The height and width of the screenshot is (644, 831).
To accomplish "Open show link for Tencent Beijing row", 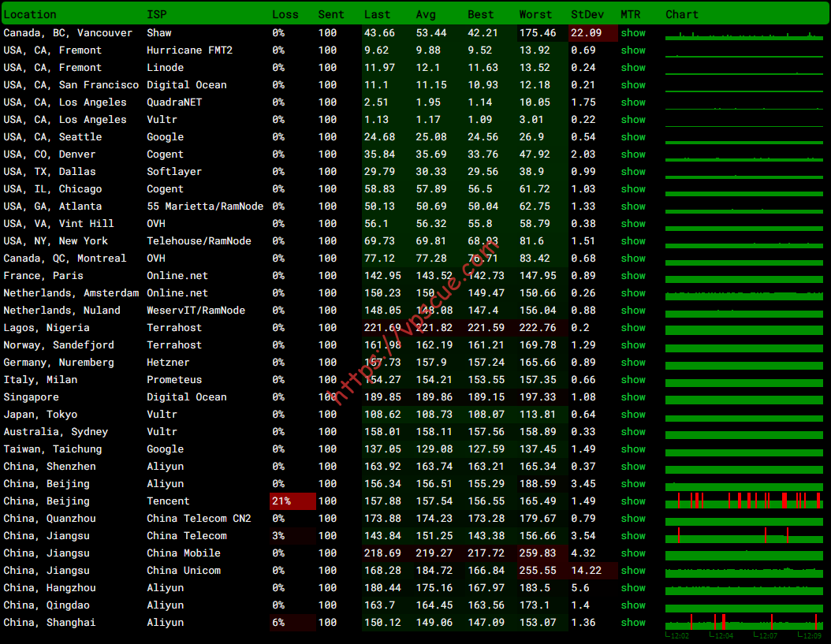I will [633, 501].
